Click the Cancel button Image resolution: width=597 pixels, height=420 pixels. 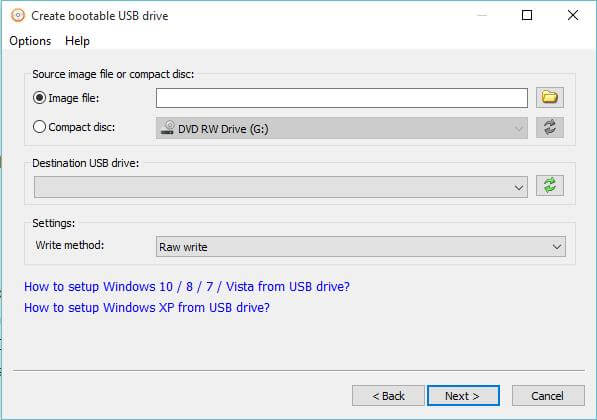click(548, 396)
